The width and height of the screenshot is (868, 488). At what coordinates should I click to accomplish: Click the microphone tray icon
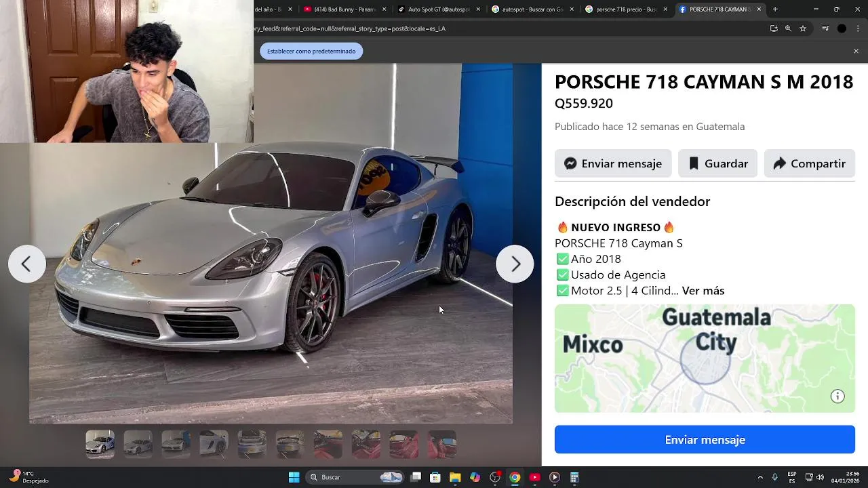tap(774, 477)
